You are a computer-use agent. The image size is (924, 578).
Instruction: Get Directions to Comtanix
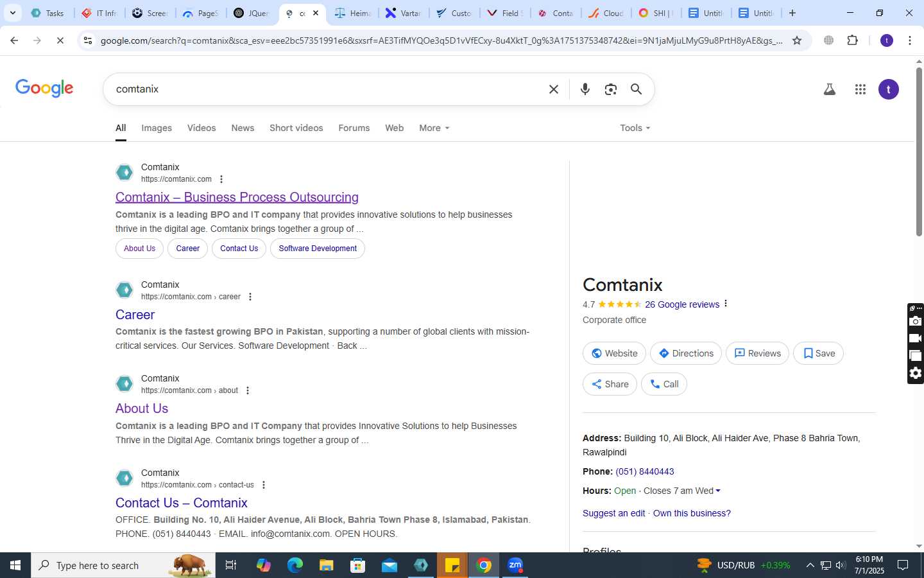[x=686, y=353]
